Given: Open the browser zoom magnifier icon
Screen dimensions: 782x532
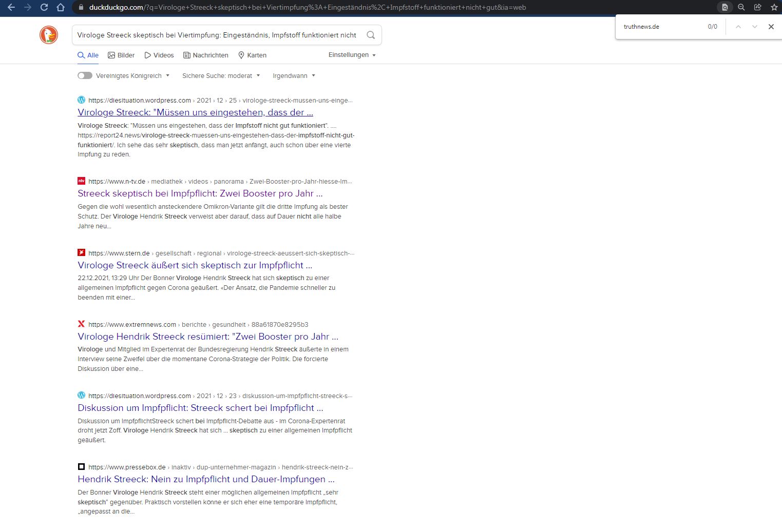Looking at the screenshot, I should point(741,7).
